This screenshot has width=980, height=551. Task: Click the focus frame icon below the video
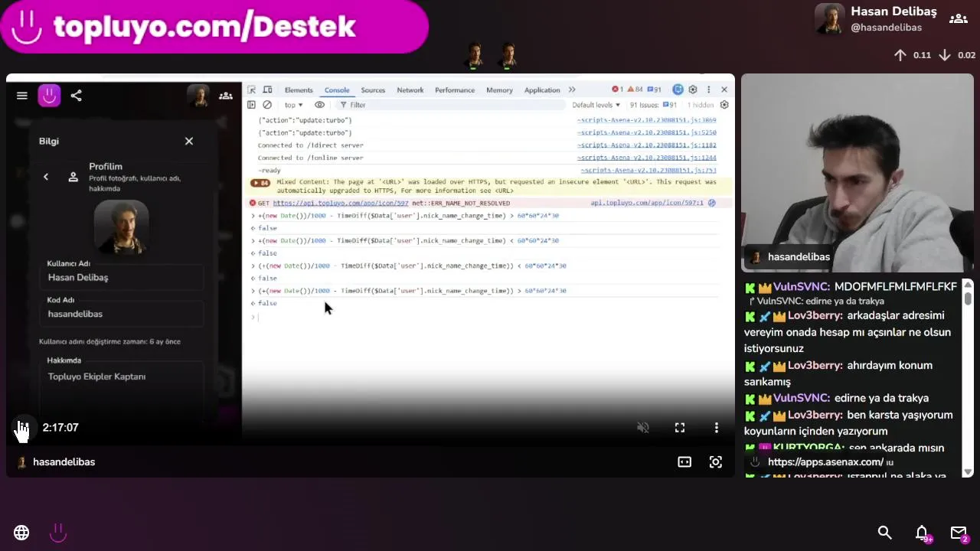716,461
